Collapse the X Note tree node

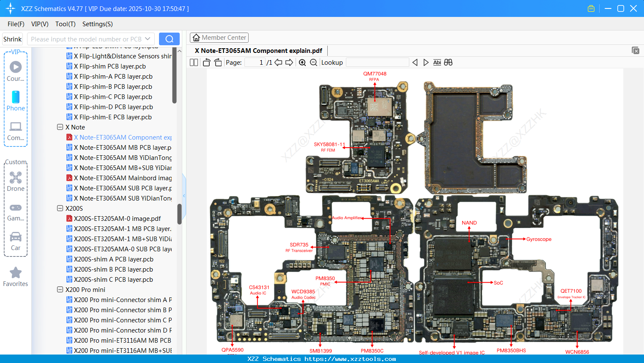click(x=60, y=127)
